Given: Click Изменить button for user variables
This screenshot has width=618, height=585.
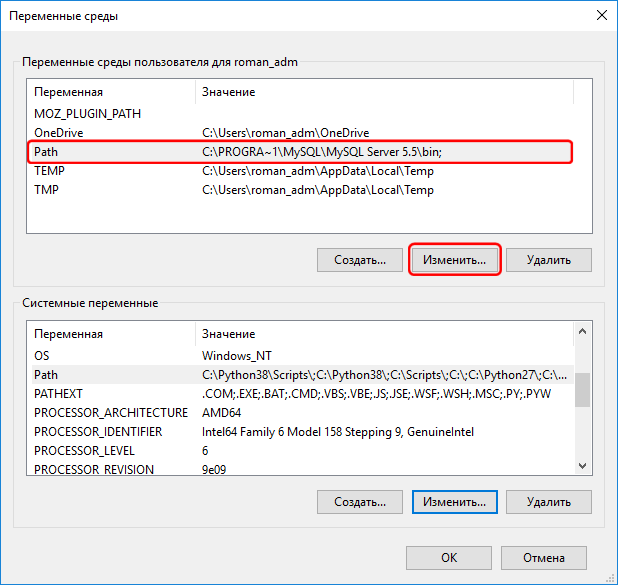Looking at the screenshot, I should click(x=454, y=260).
